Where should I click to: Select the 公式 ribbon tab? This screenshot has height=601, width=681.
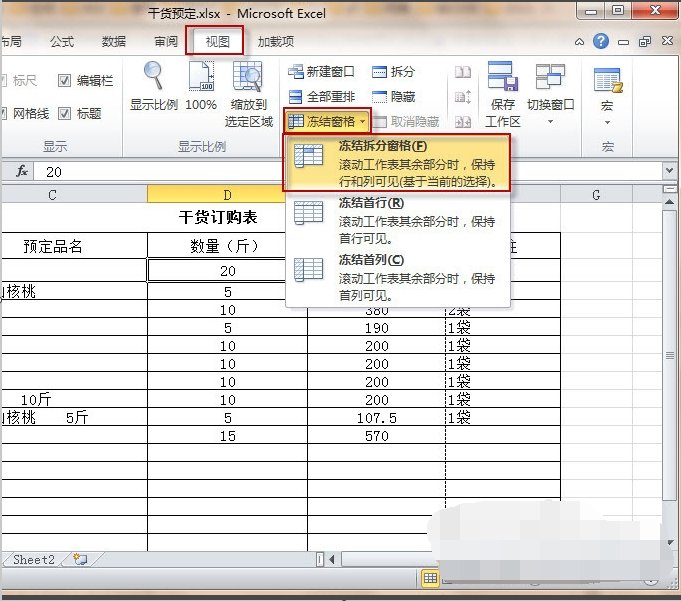point(62,41)
